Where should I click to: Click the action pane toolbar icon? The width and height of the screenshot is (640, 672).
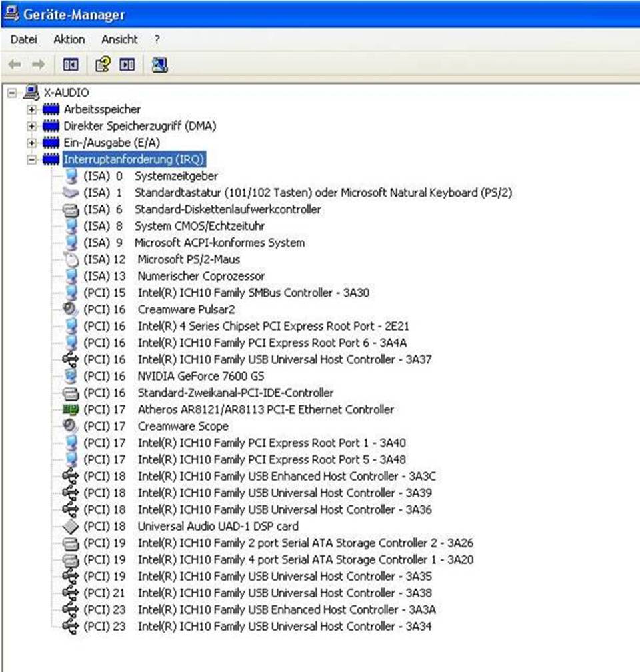click(127, 65)
